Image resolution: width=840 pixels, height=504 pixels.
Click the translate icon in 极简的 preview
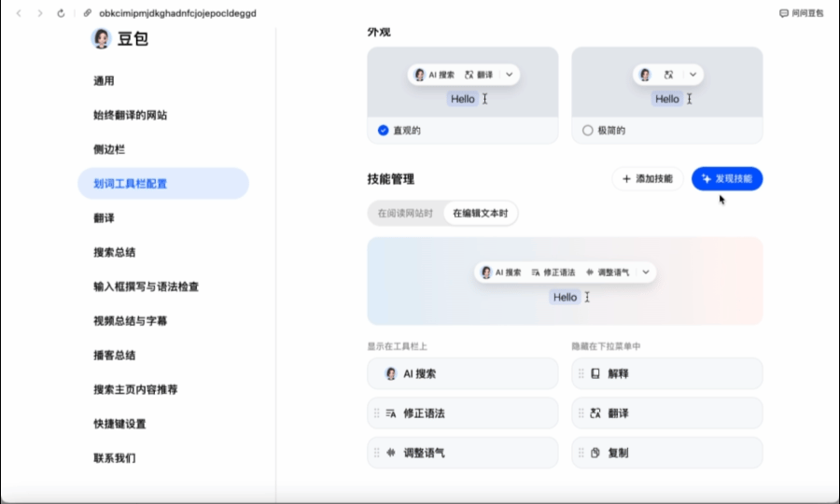[668, 75]
